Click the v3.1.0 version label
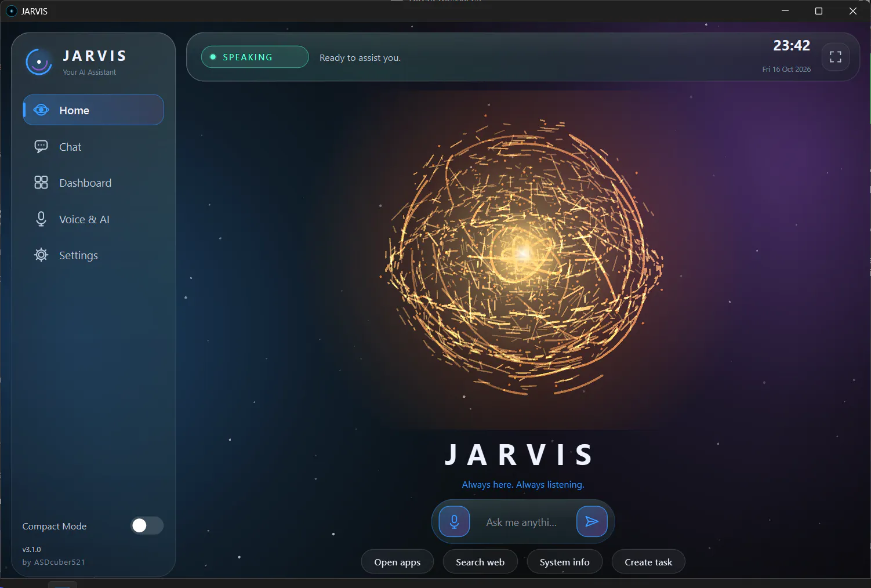Screen dimensions: 871x588 coord(32,549)
